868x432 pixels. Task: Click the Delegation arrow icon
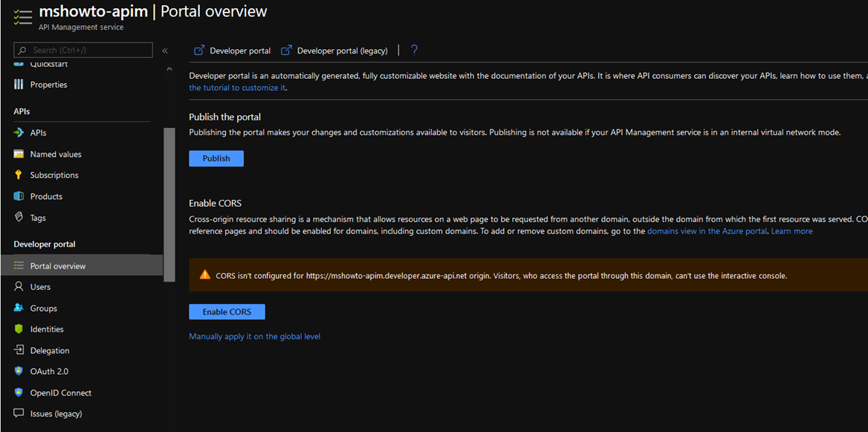tap(19, 351)
